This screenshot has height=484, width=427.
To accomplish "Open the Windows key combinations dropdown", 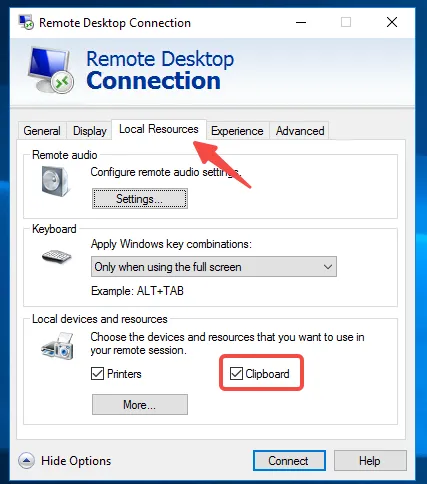I will [x=214, y=267].
